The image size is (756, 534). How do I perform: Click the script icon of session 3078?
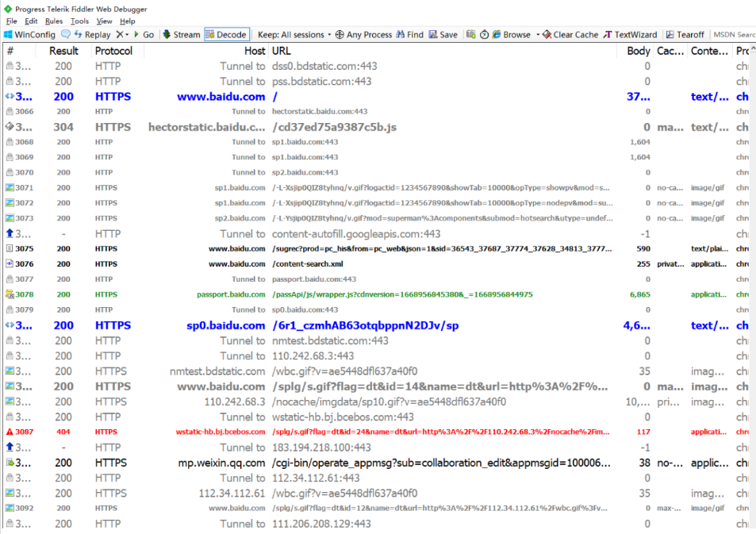10,294
